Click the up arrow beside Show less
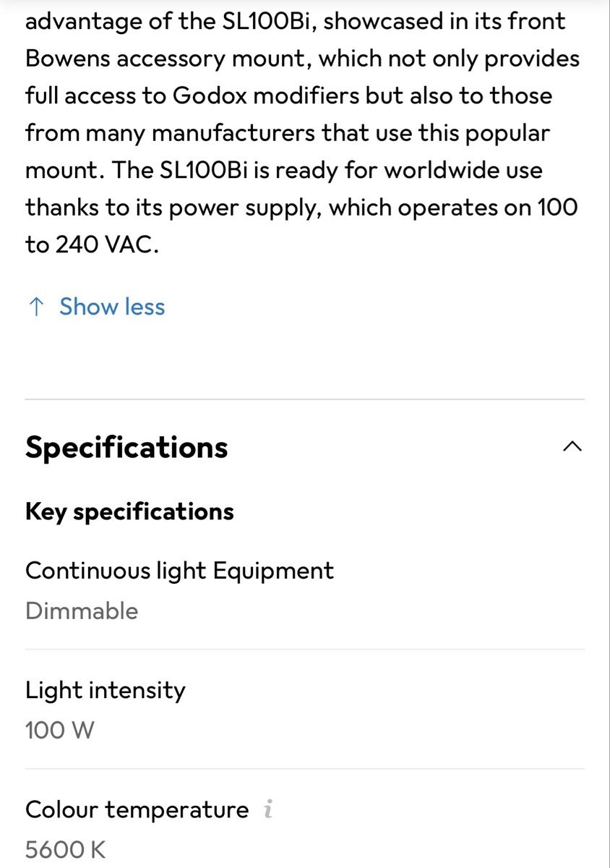The image size is (610, 868). pos(35,307)
